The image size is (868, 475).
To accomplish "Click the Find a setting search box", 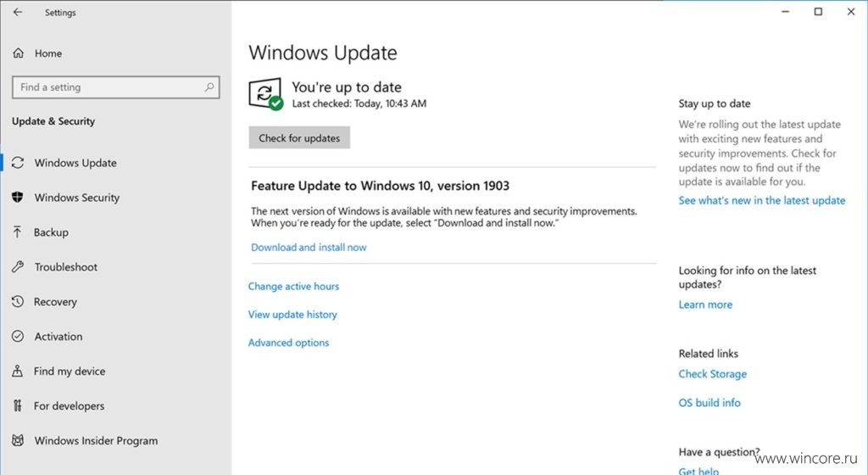I will click(x=115, y=87).
